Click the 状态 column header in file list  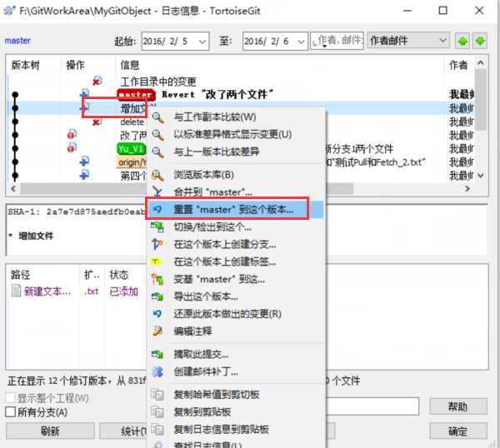pyautogui.click(x=124, y=275)
